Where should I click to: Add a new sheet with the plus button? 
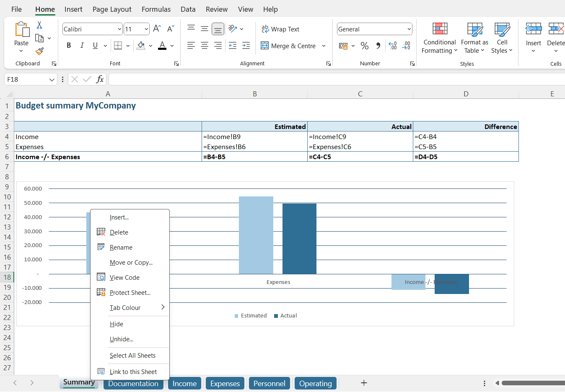364,383
